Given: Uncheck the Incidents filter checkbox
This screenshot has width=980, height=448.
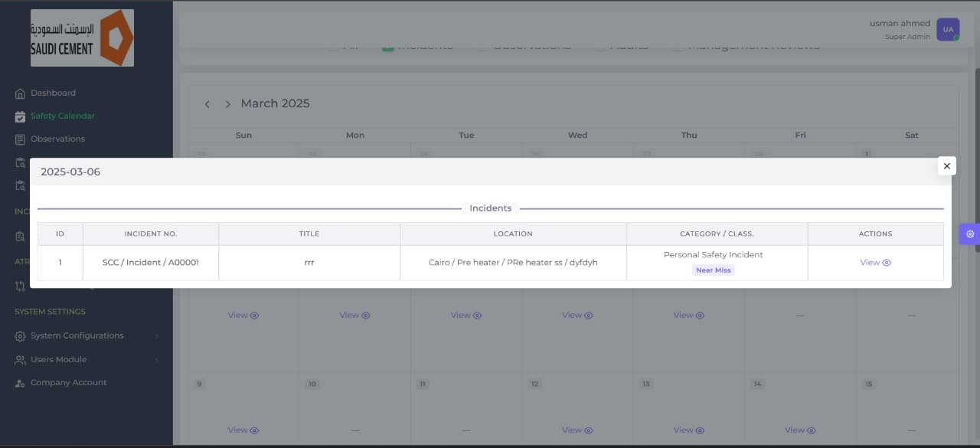Looking at the screenshot, I should point(387,45).
